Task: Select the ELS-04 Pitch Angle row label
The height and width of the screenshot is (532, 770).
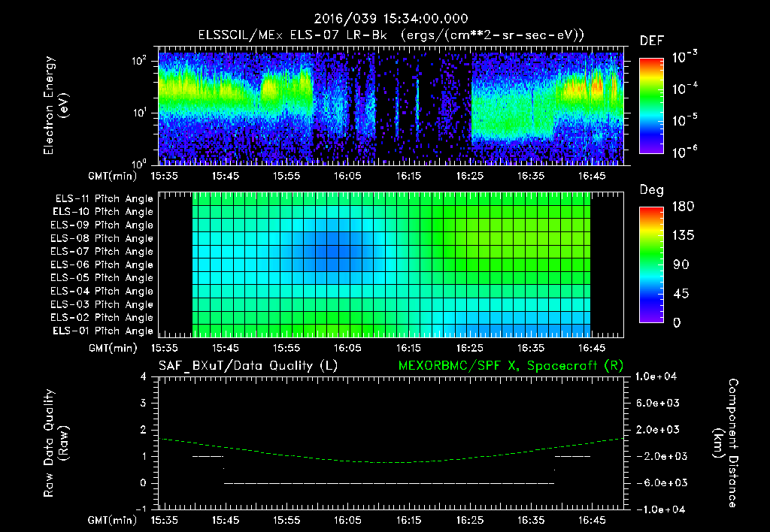Action: click(102, 291)
